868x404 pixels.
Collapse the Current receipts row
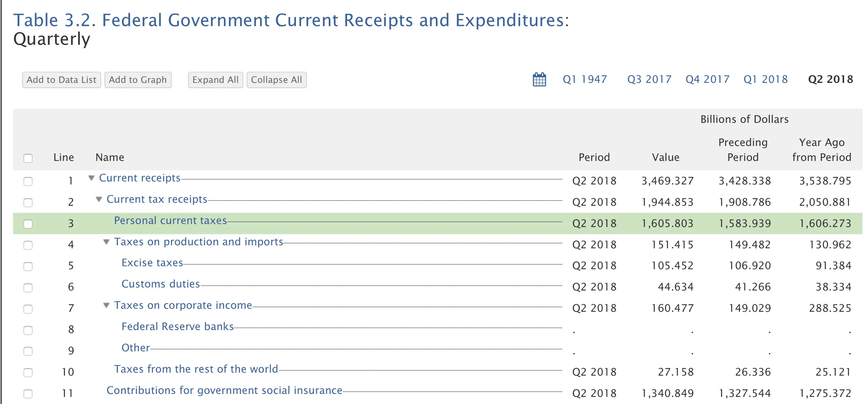pyautogui.click(x=91, y=178)
